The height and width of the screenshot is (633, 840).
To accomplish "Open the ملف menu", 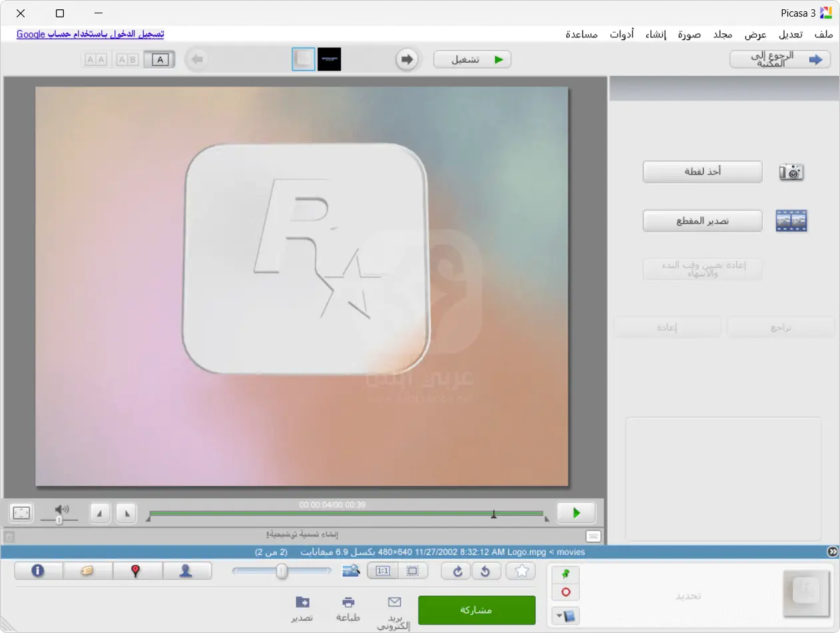I will tap(823, 35).
